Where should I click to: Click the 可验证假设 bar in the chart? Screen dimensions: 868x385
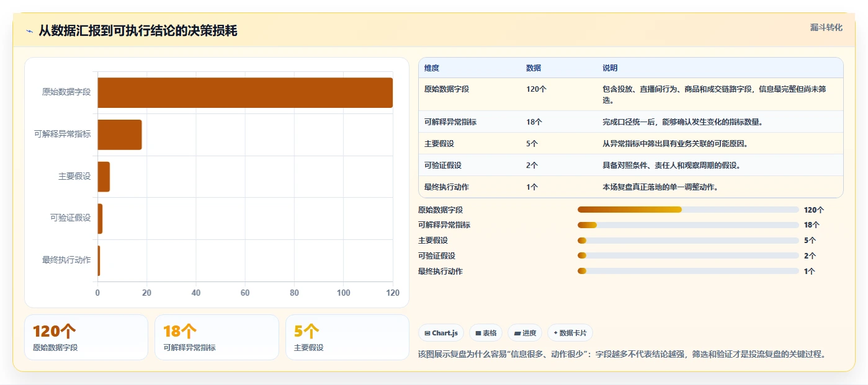100,218
